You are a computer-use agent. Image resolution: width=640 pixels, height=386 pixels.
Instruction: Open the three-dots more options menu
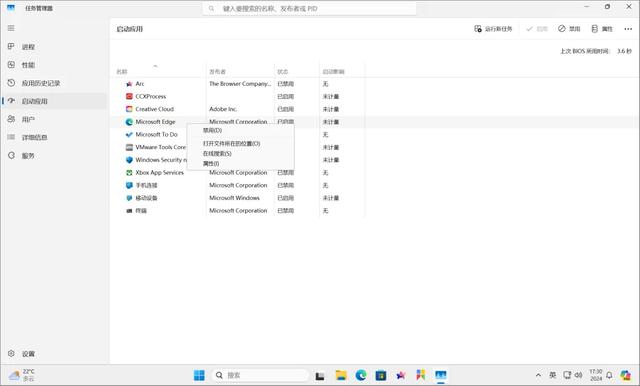[628, 29]
